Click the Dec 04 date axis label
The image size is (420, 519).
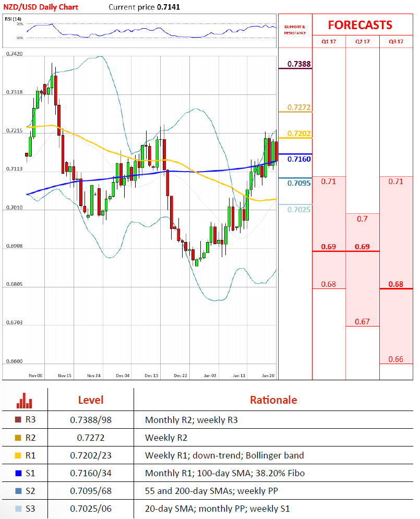click(123, 376)
